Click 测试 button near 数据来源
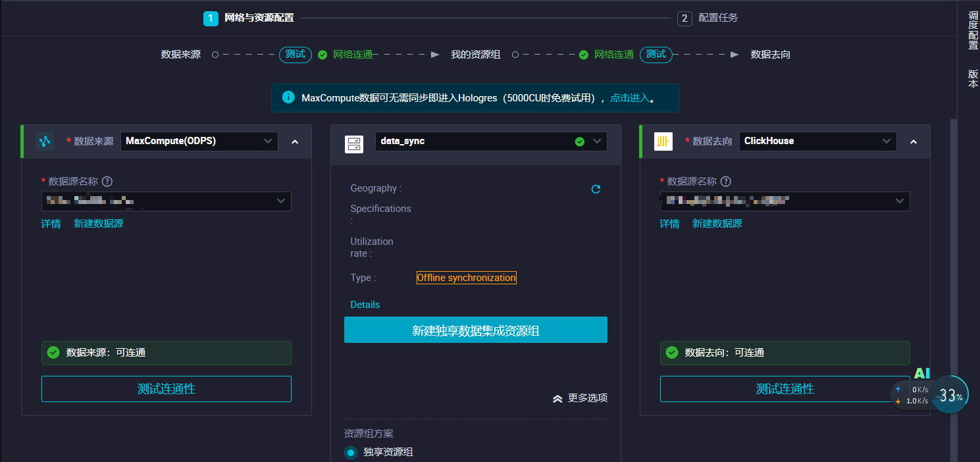Viewport: 980px width, 462px height. tap(296, 55)
